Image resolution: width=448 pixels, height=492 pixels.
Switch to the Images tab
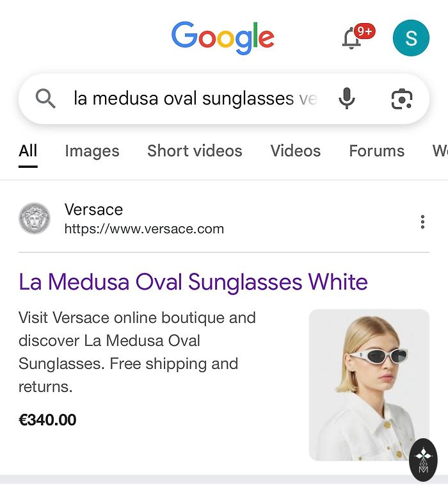point(92,151)
